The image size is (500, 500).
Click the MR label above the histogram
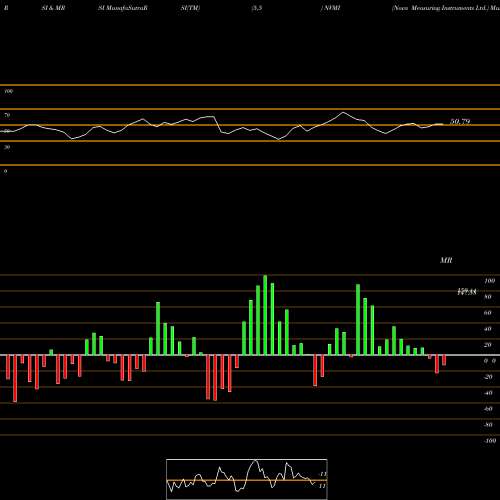pos(446,260)
